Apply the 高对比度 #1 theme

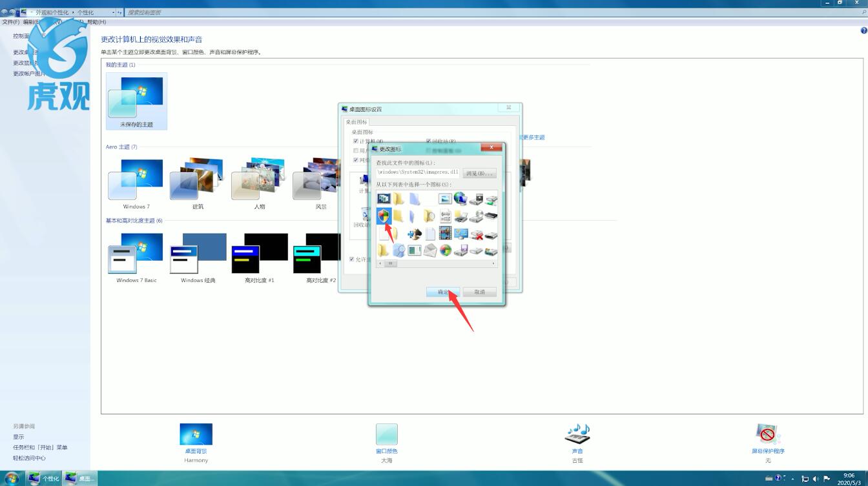point(259,258)
